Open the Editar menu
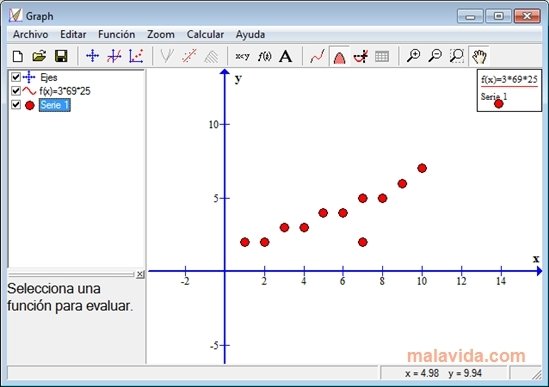Screen dimensions: 549x387 pos(73,34)
